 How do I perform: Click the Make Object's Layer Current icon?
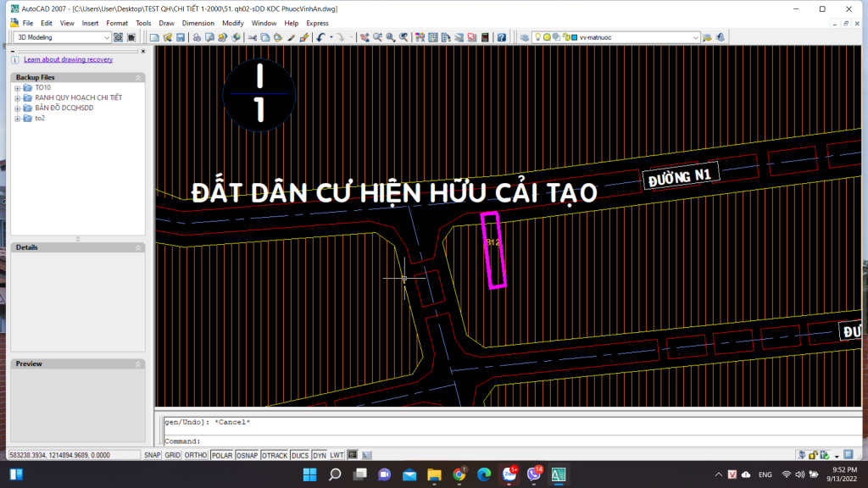click(707, 37)
